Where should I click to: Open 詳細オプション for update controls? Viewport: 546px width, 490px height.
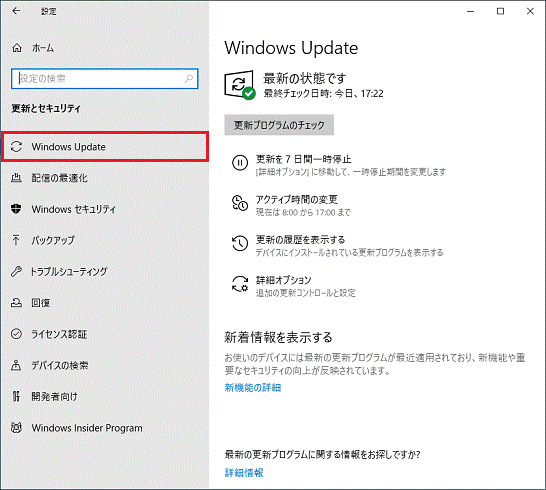pos(283,280)
